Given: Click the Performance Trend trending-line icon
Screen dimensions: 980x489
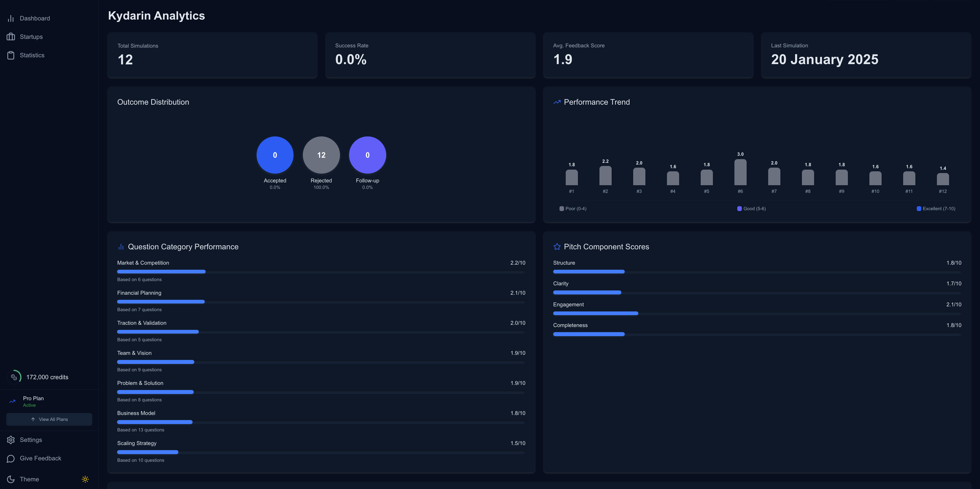Looking at the screenshot, I should (557, 102).
